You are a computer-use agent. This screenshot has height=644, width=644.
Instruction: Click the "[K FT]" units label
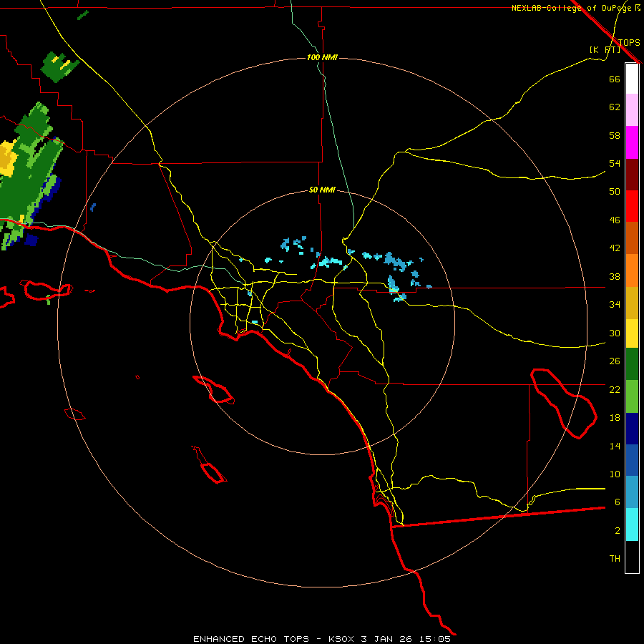coord(605,50)
